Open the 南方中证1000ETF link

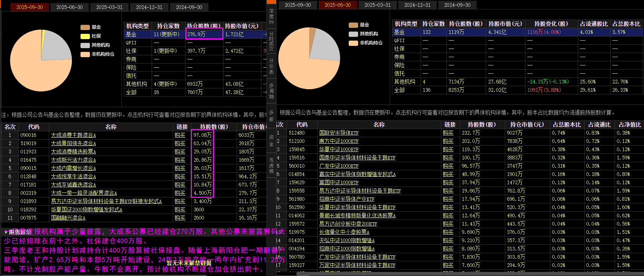click(339, 141)
